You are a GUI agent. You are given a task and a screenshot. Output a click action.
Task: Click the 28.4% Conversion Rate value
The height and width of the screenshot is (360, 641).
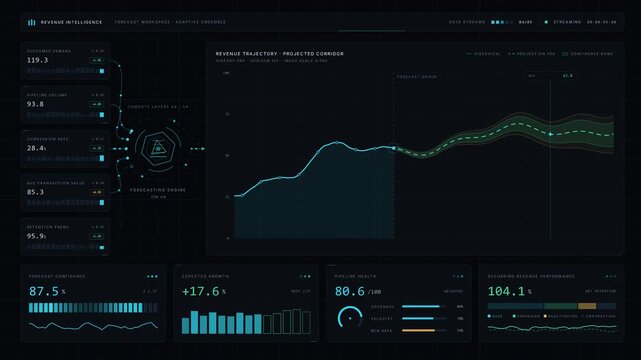pos(36,148)
